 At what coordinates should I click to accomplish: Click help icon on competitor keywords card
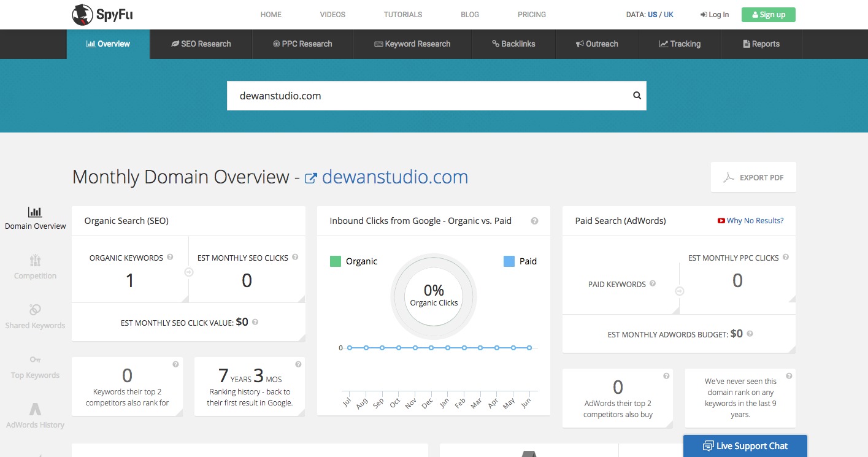pos(175,364)
